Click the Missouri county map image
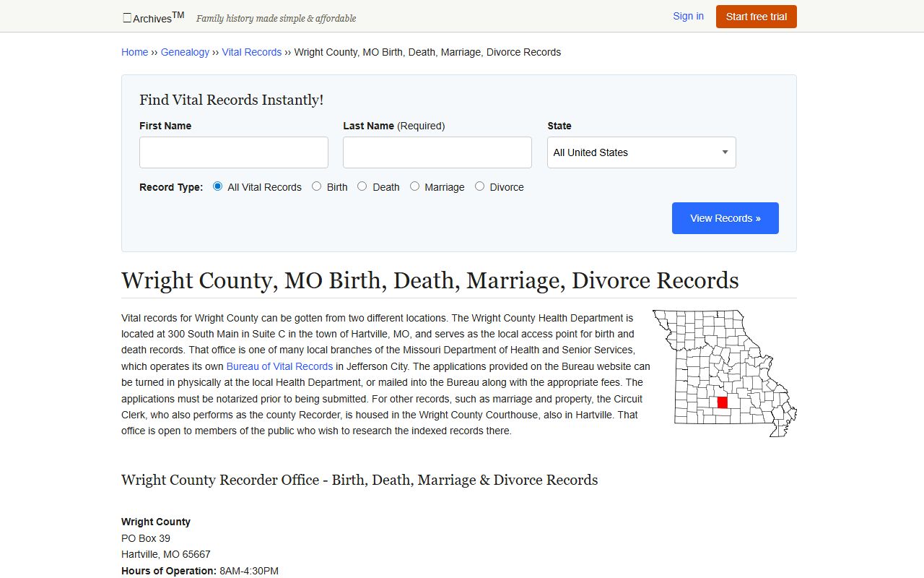 tap(724, 373)
